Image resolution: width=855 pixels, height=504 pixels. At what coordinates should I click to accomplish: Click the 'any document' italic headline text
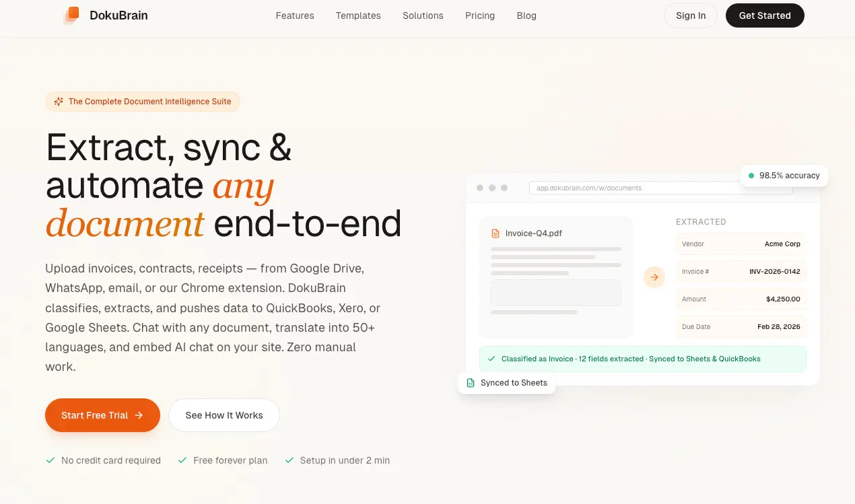[160, 205]
